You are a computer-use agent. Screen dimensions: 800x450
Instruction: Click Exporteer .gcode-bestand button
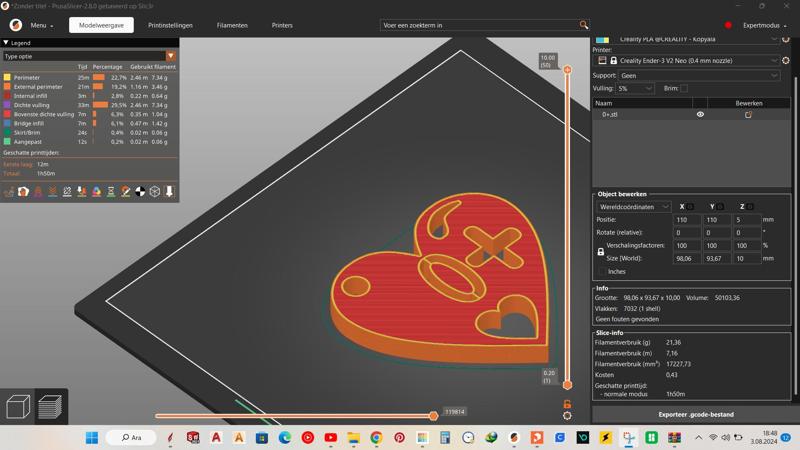click(x=696, y=414)
